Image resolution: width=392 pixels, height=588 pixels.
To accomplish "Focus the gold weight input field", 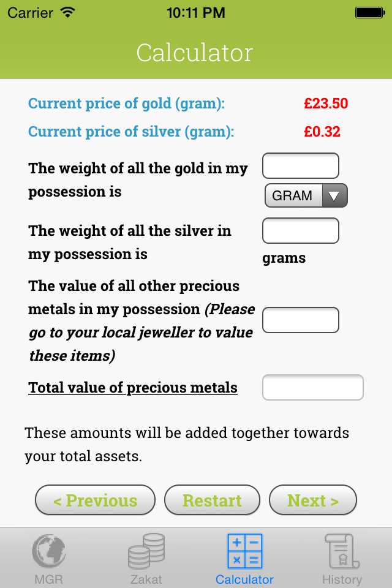I will pyautogui.click(x=300, y=166).
